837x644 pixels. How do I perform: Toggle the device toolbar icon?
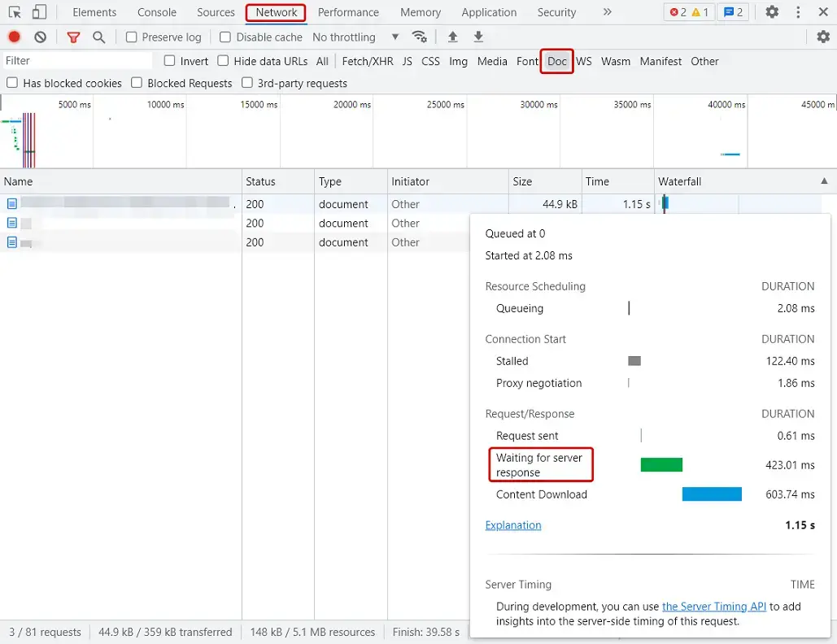coord(39,11)
